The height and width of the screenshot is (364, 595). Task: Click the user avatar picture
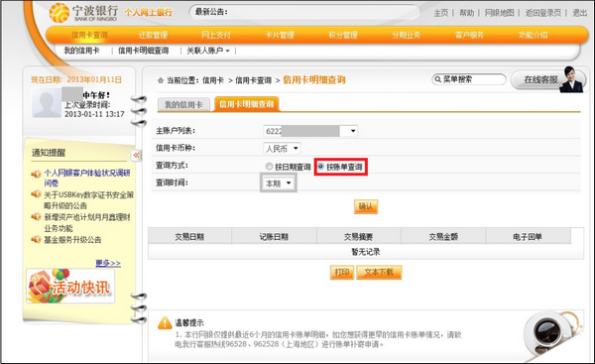47,103
